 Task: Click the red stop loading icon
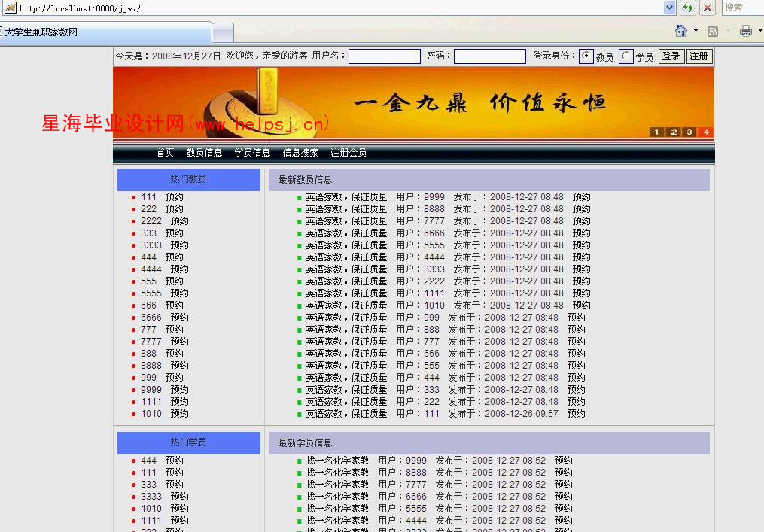pyautogui.click(x=708, y=8)
